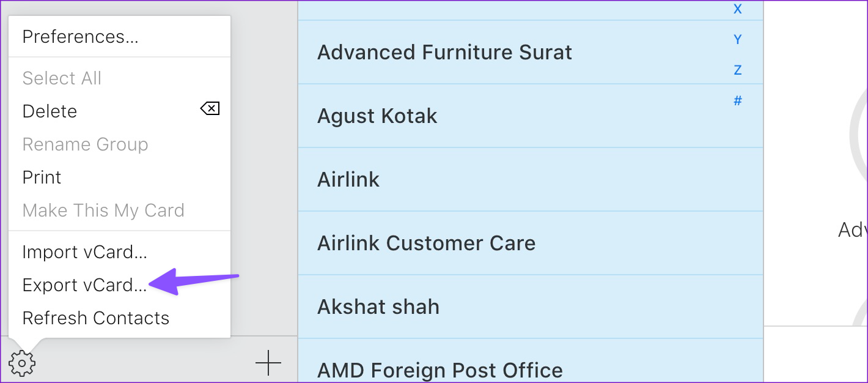Choose Delete in the popup menu

[x=50, y=111]
